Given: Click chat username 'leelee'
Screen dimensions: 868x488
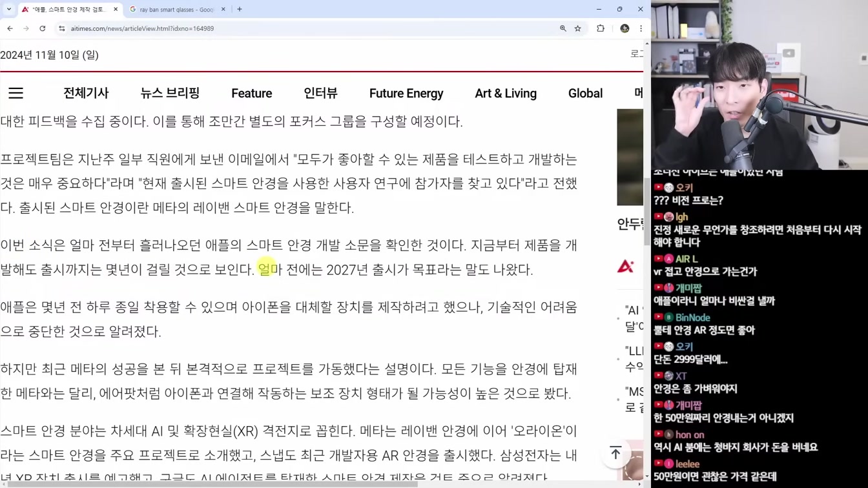Looking at the screenshot, I should (x=687, y=464).
